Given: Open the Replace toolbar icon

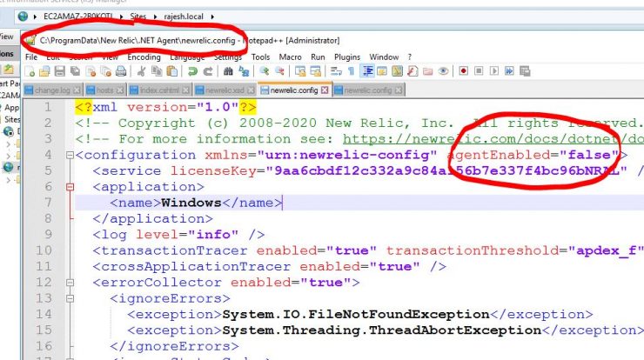Looking at the screenshot, I should 244,71.
